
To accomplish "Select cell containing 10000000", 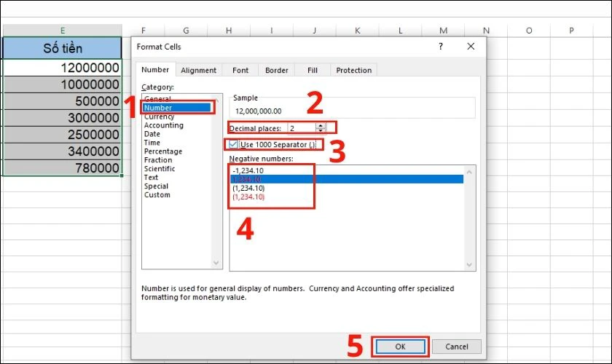I will point(63,84).
